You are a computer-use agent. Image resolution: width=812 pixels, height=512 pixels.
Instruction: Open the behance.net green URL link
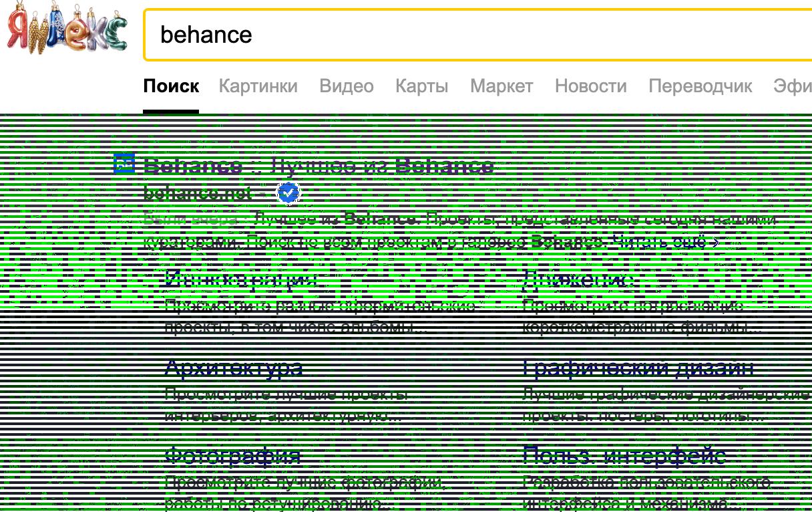198,194
